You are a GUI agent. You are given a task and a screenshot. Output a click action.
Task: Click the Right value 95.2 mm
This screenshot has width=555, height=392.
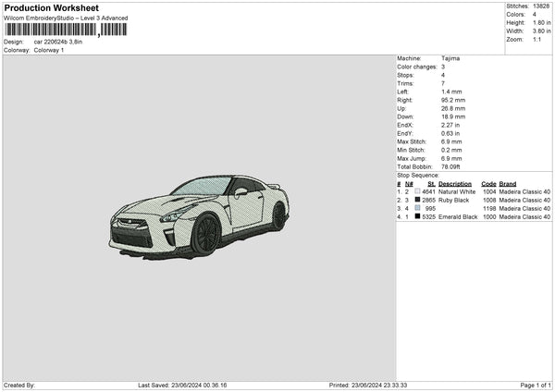(453, 100)
